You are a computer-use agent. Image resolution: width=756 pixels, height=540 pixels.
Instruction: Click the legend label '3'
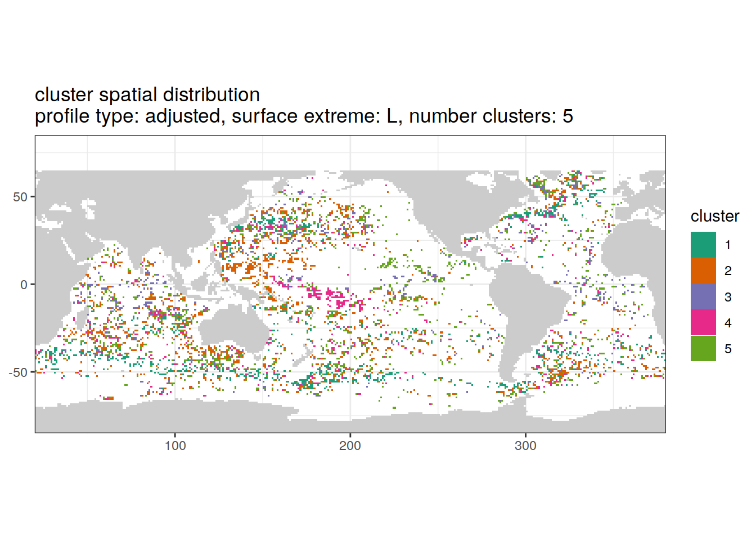(728, 297)
